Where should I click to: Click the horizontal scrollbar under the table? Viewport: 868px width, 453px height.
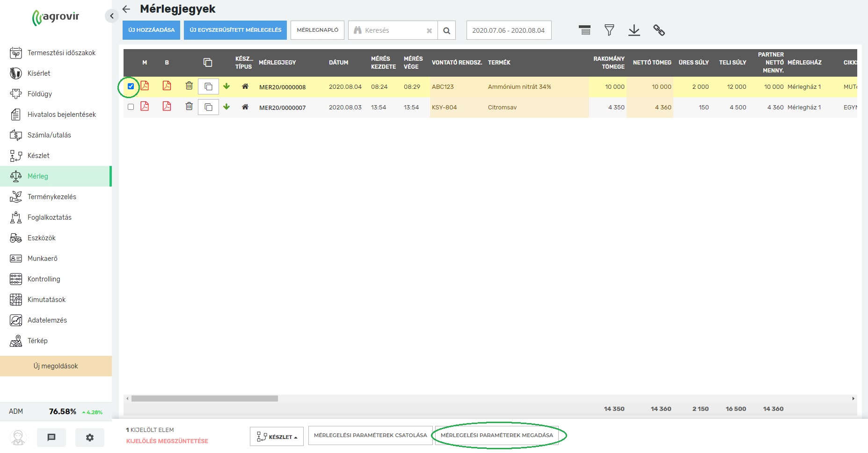(x=204, y=399)
